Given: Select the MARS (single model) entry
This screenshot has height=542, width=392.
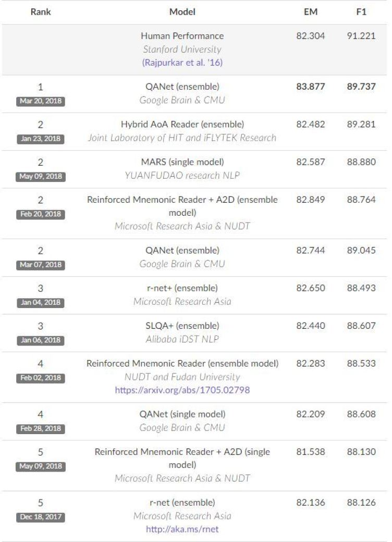Looking at the screenshot, I should [182, 162].
